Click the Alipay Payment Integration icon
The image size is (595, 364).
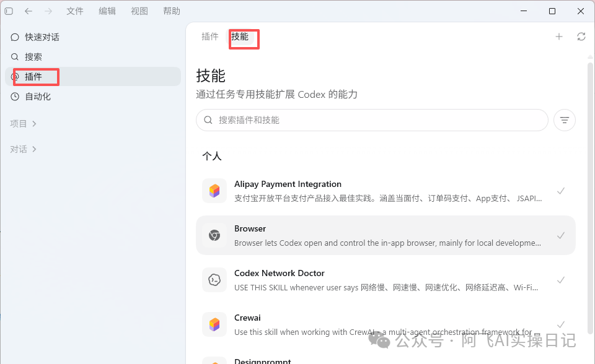214,191
